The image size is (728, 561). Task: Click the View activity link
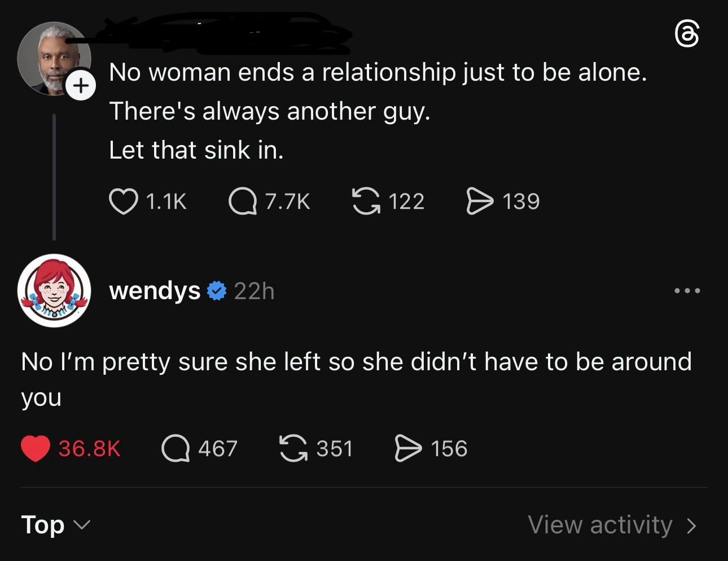point(600,525)
